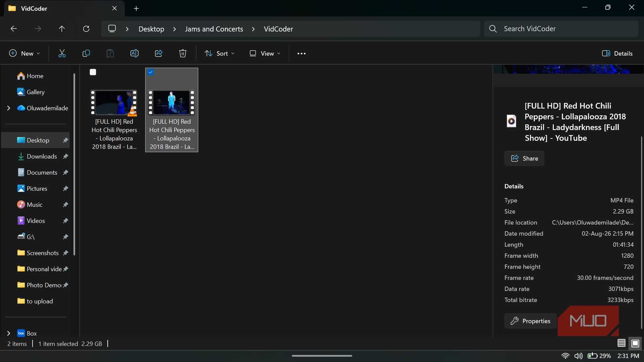Open Downloads in navigation pane
This screenshot has height=362, width=644.
(x=37, y=156)
